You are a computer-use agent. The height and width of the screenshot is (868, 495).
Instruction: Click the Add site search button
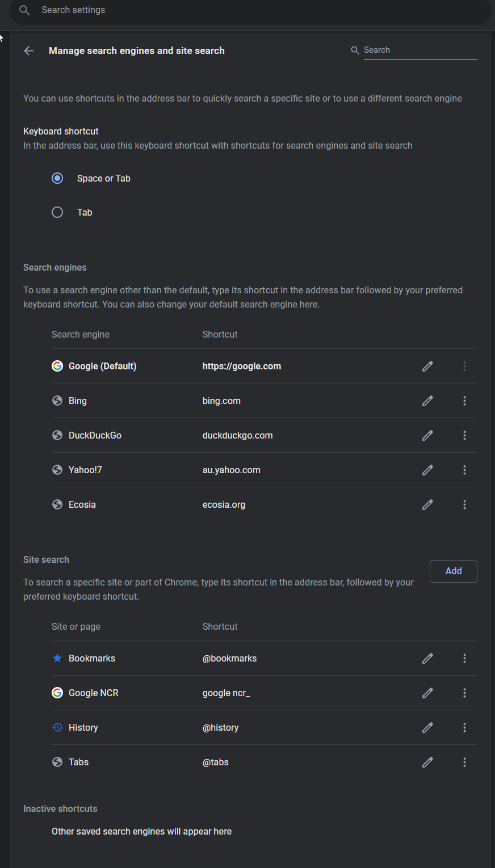pyautogui.click(x=453, y=571)
